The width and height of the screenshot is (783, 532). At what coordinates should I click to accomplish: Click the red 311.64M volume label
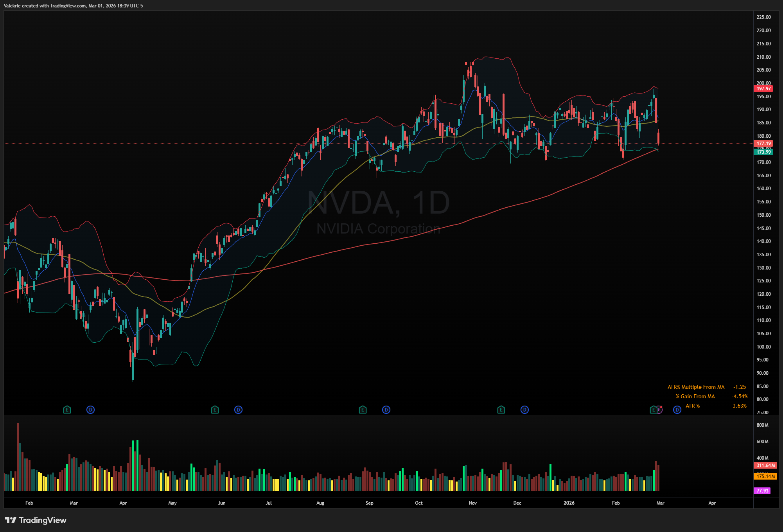point(765,465)
